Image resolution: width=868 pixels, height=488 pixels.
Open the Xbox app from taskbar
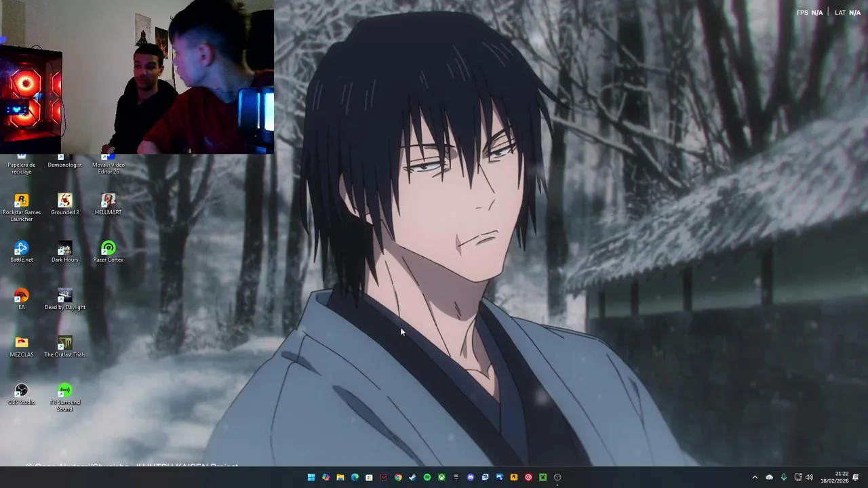(x=441, y=477)
